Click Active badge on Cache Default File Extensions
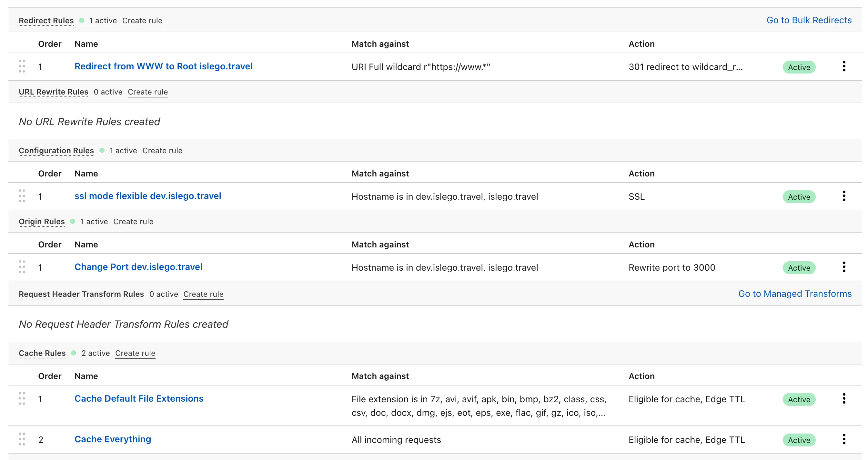Screen dimensions: 868x460 click(799, 399)
